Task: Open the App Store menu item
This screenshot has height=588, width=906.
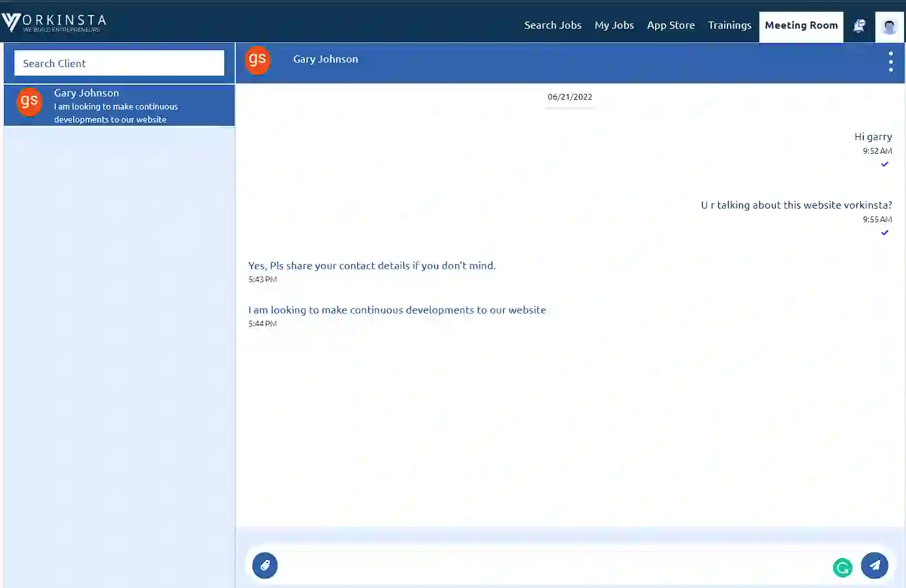Action: (x=671, y=25)
